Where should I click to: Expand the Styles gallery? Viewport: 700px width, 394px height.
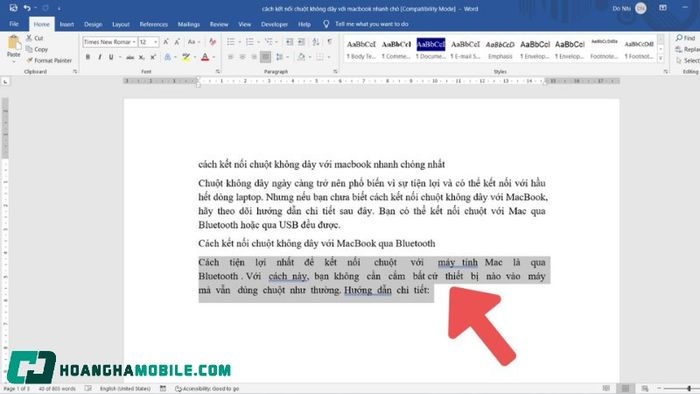tap(661, 58)
